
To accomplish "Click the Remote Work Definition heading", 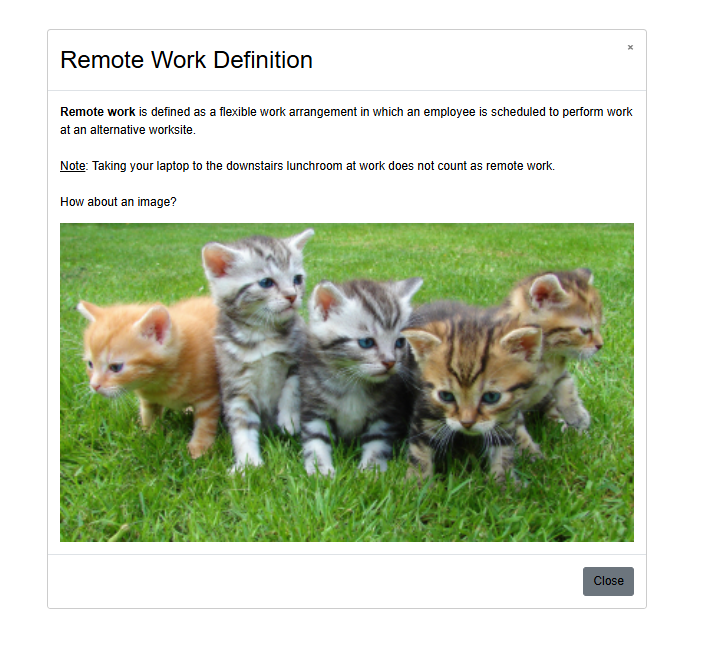I will pyautogui.click(x=187, y=60).
